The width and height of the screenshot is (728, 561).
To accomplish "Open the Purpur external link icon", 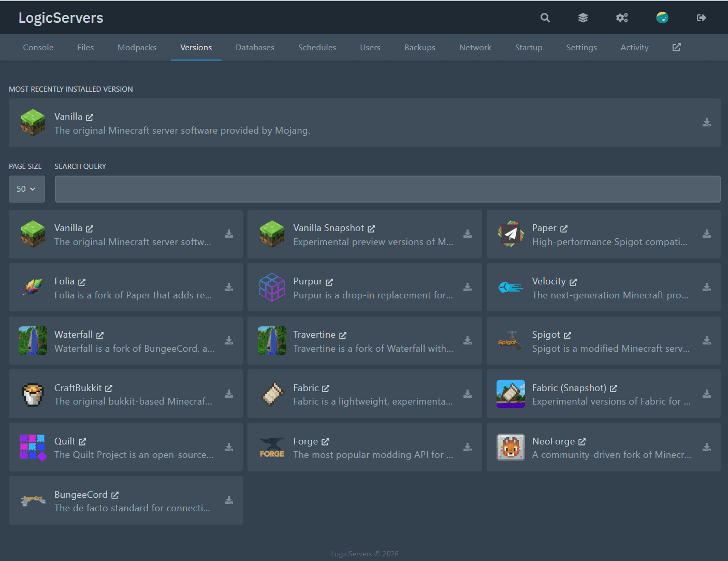I will tap(329, 282).
